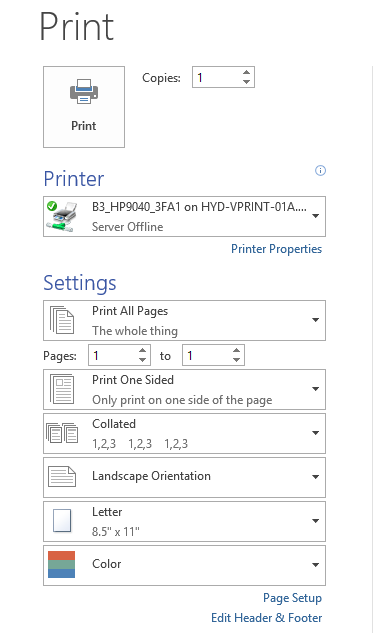Viewport: 378px width, 633px height.
Task: Expand the Landscape Orientation dropdown
Action: point(185,478)
